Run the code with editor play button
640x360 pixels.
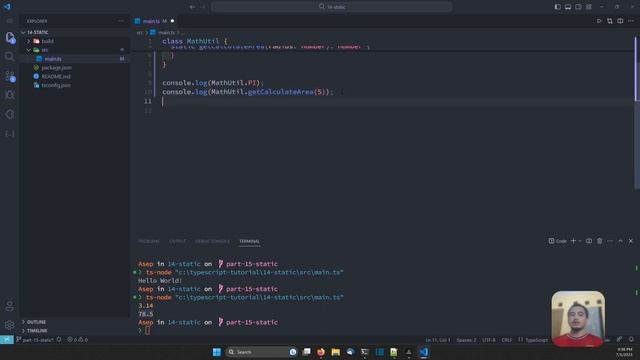[599, 21]
